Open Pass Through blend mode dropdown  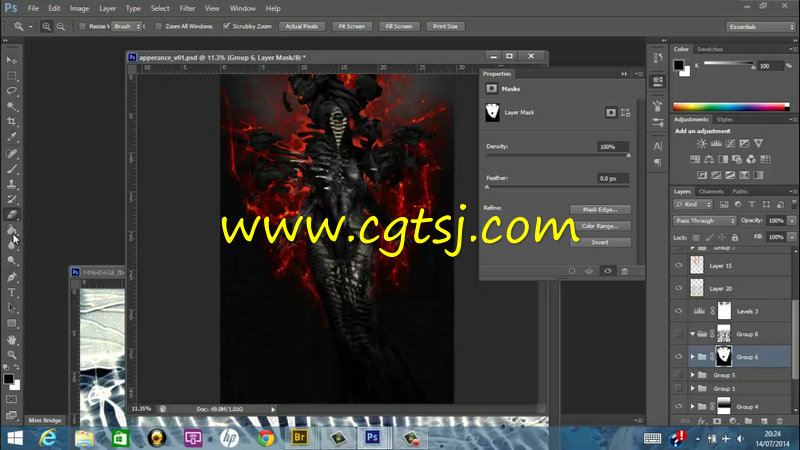[705, 220]
